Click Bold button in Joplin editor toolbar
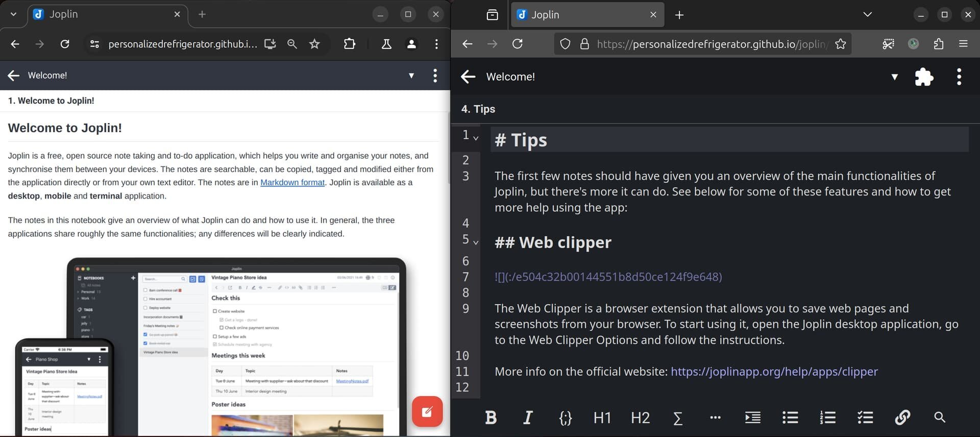The width and height of the screenshot is (980, 437). 491,418
